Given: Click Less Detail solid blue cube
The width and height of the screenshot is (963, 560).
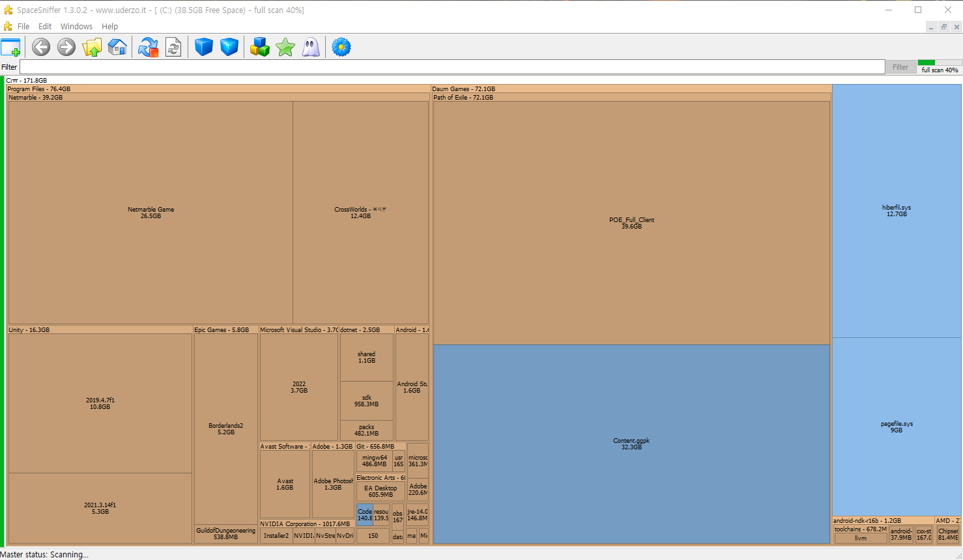Looking at the screenshot, I should point(204,47).
